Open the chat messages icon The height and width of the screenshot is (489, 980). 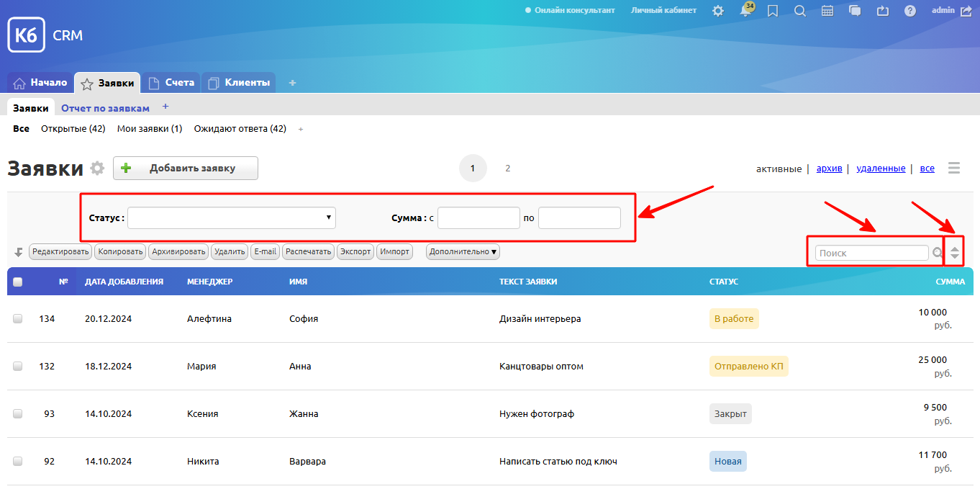coord(855,11)
